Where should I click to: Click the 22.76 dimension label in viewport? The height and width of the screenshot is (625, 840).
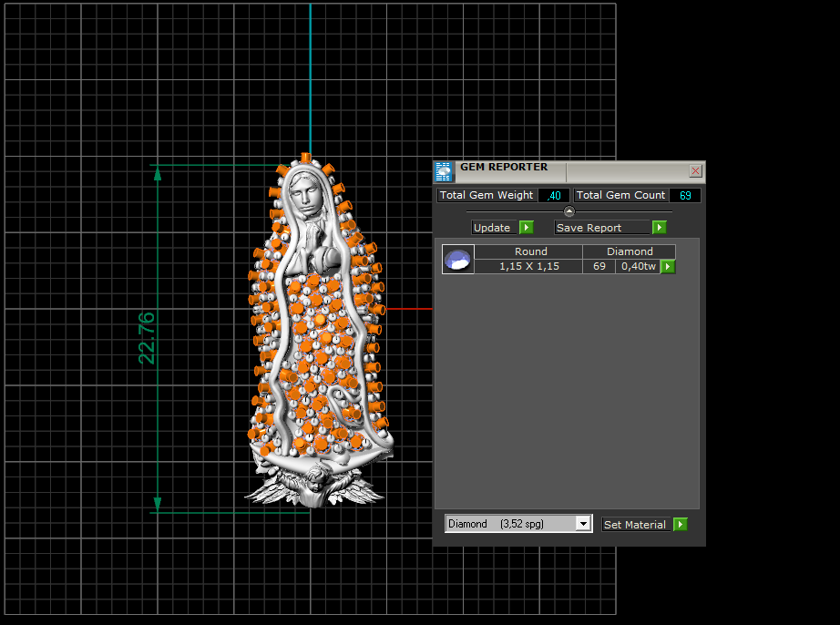pos(147,338)
